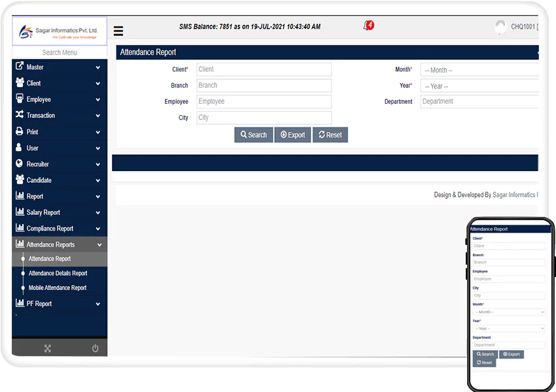Image resolution: width=556 pixels, height=392 pixels.
Task: Expand the Transaction menu chevron
Action: (x=98, y=116)
